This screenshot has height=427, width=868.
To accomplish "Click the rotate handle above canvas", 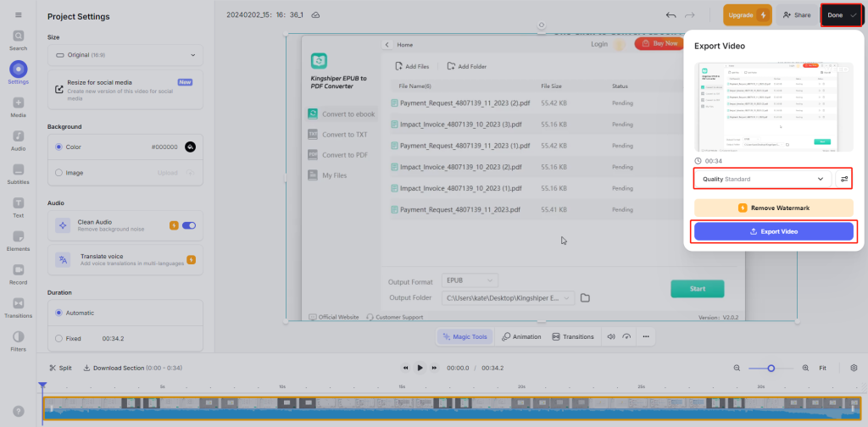I will 542,25.
